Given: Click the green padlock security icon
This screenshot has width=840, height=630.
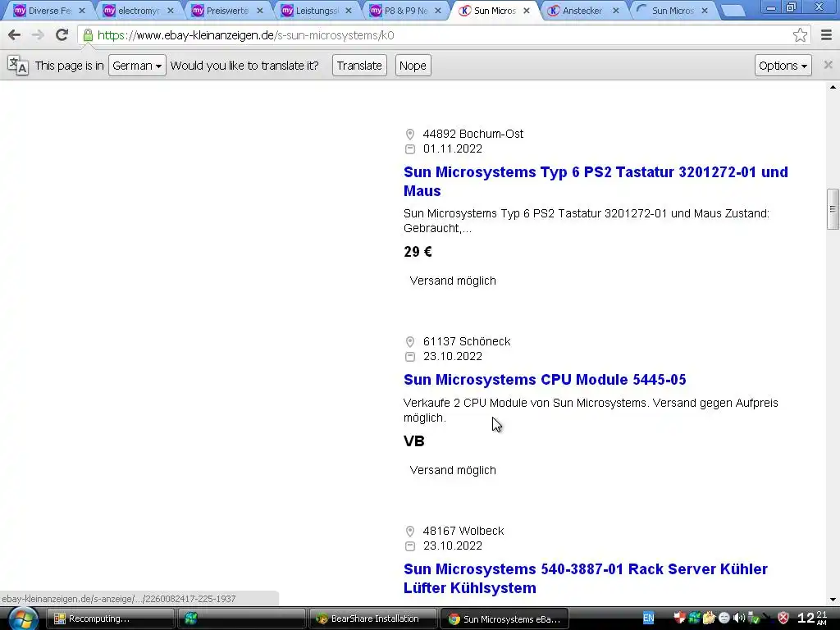Looking at the screenshot, I should 88,35.
